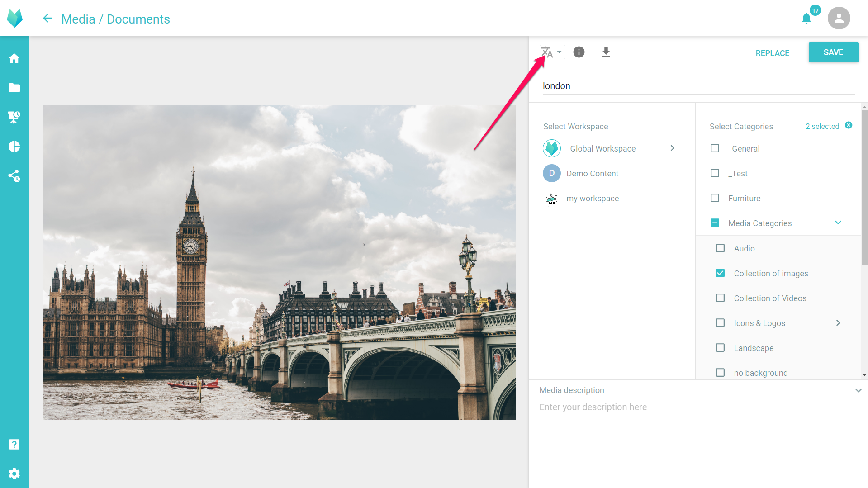
Task: Go back using the left arrow
Action: coord(47,19)
